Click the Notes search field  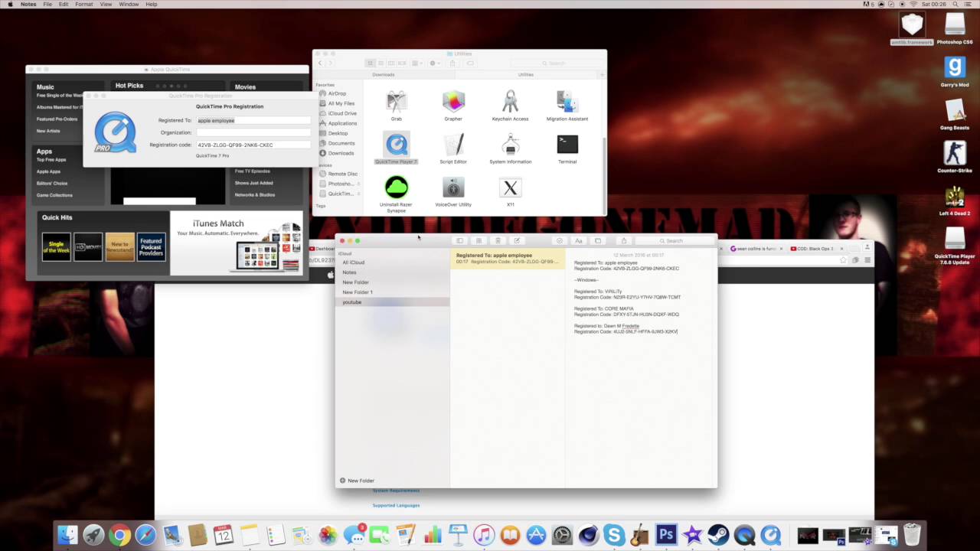point(675,241)
